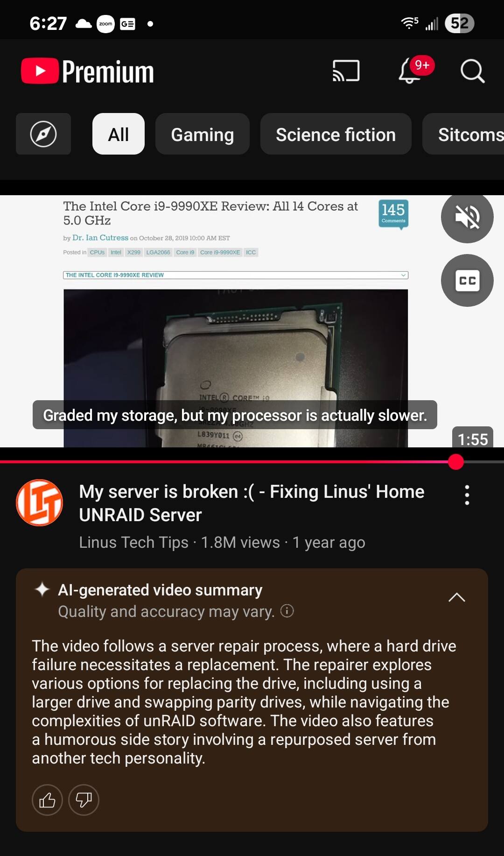Toggle closed captions CC button
The width and height of the screenshot is (504, 856).
pos(467,281)
